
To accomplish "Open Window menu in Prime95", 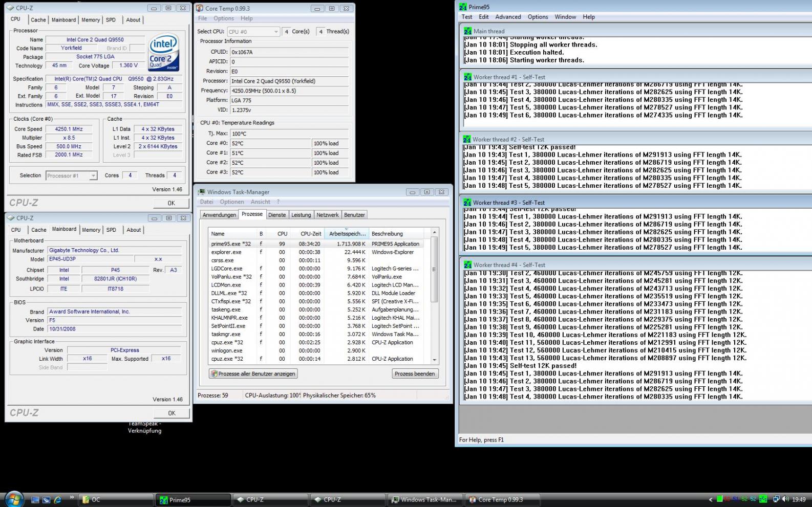I will coord(565,17).
